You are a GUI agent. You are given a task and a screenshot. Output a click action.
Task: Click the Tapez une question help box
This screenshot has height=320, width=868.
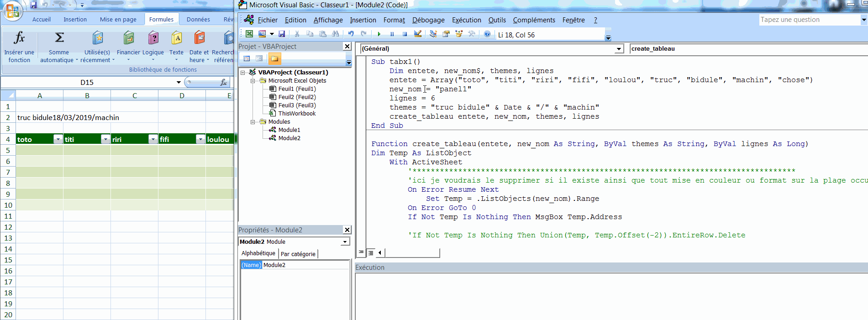[810, 20]
